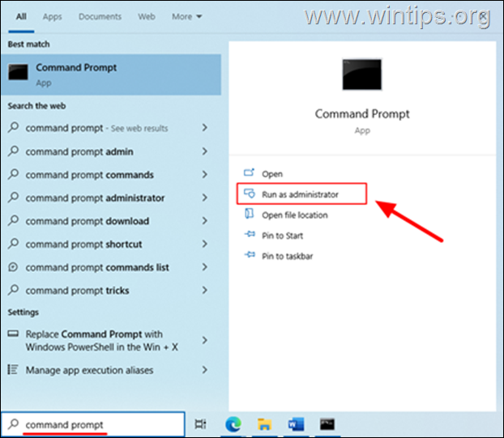Click search icon beside 'command prompt commands'

pyautogui.click(x=13, y=174)
